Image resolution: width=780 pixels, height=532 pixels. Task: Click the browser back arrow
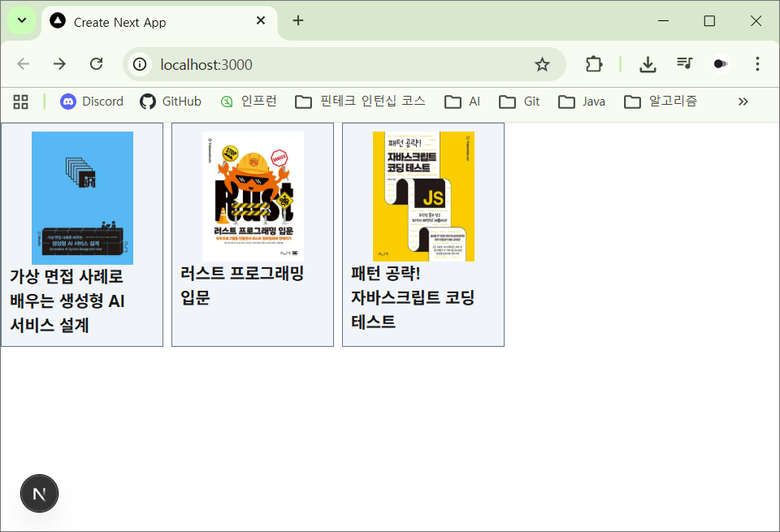(24, 64)
